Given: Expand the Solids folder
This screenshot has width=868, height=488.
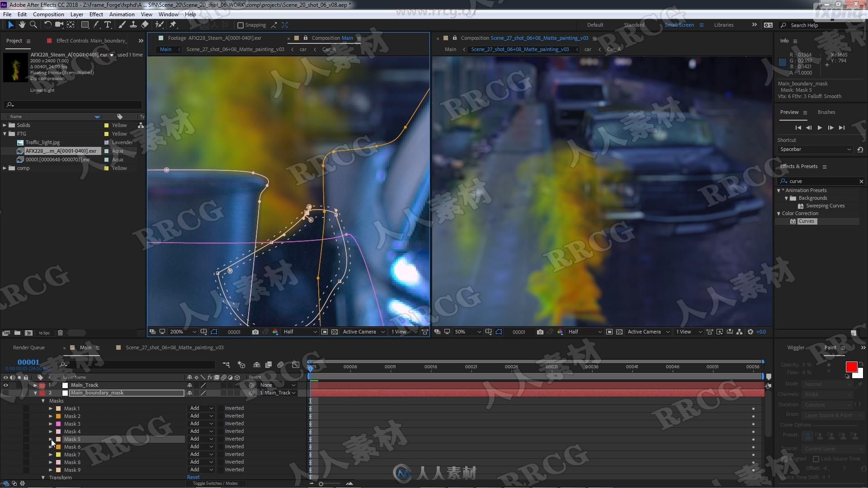Looking at the screenshot, I should click(x=5, y=125).
